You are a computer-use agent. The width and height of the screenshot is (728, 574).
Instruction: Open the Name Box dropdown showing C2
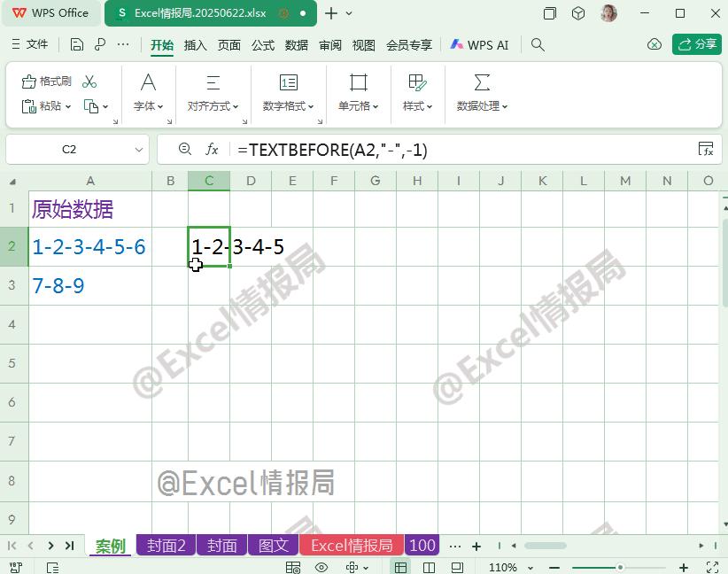(x=138, y=150)
